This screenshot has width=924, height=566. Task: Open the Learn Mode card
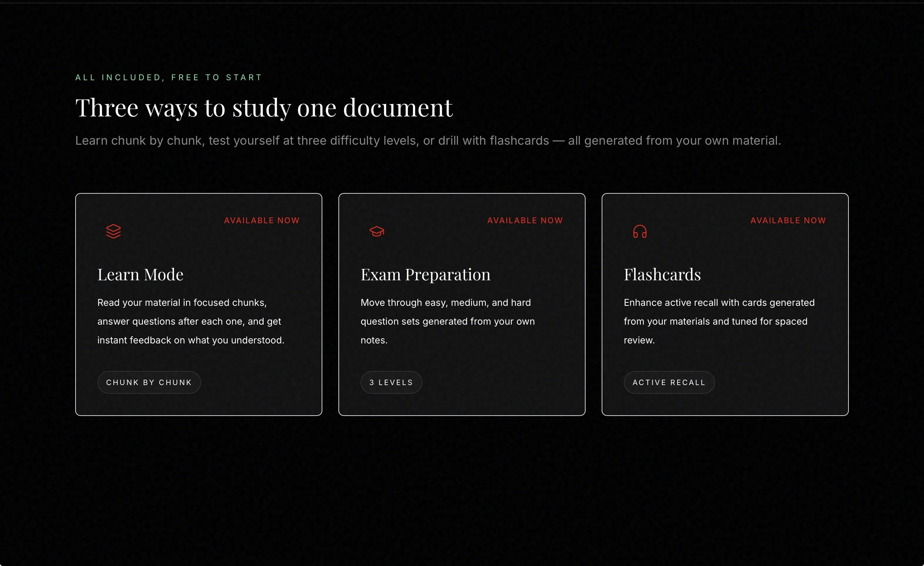pyautogui.click(x=198, y=303)
